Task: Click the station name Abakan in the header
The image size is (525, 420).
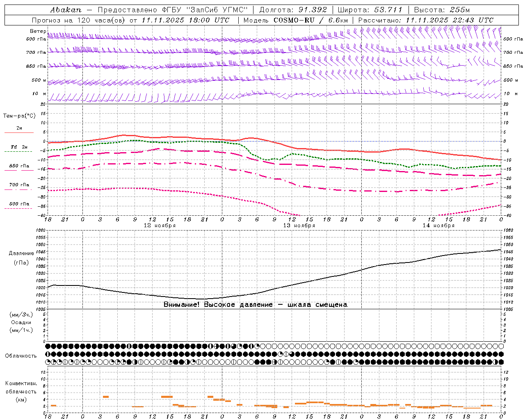Action: click(x=66, y=10)
